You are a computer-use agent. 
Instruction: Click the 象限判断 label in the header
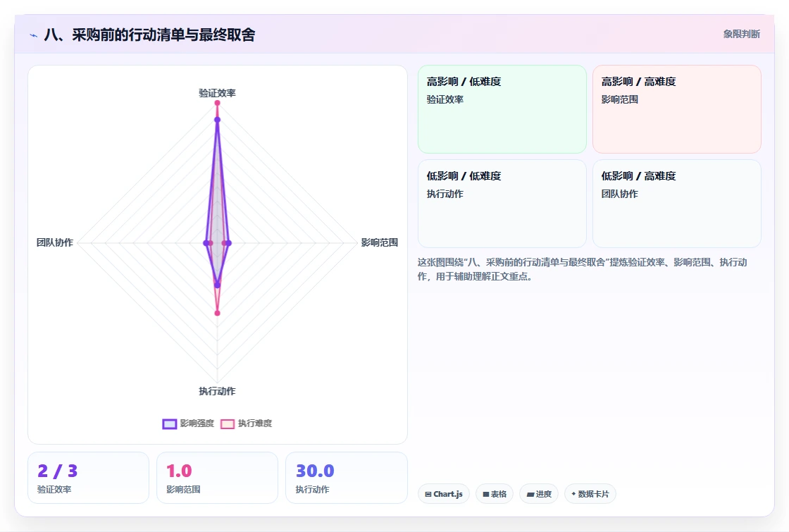[x=741, y=35]
